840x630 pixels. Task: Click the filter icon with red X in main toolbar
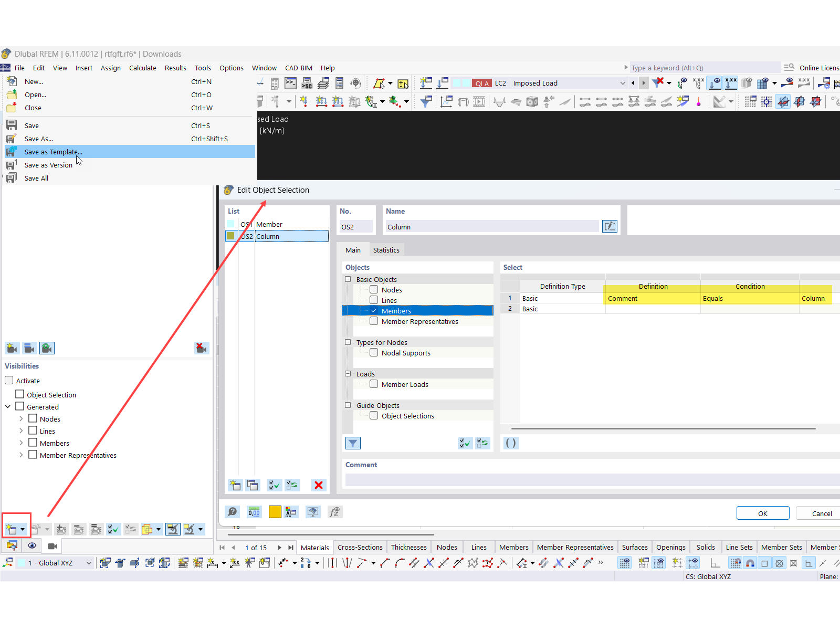658,82
